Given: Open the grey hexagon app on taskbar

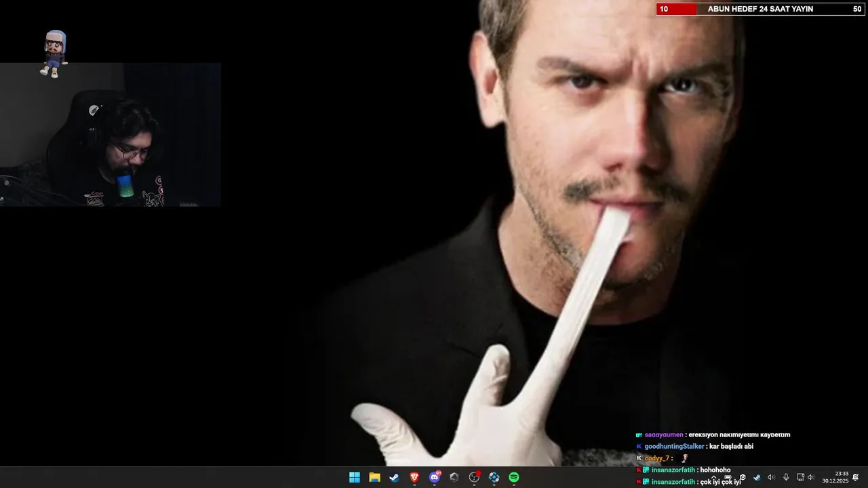Looking at the screenshot, I should pos(454,477).
